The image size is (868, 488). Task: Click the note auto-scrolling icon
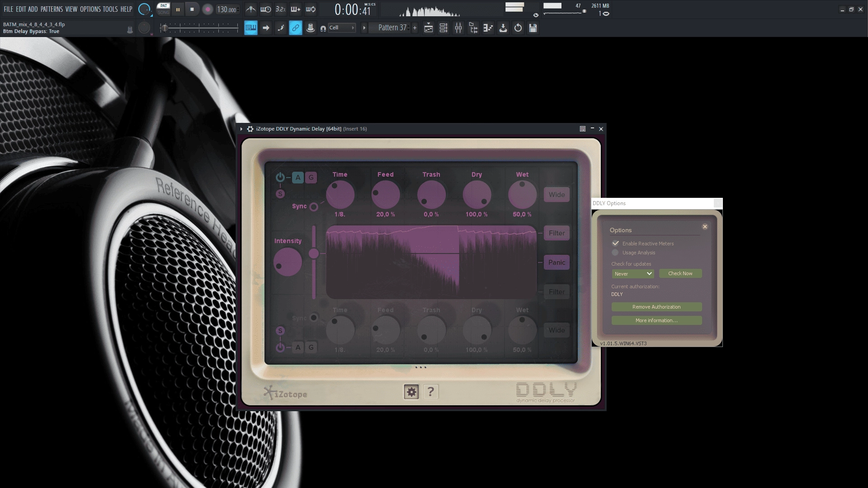(x=281, y=28)
